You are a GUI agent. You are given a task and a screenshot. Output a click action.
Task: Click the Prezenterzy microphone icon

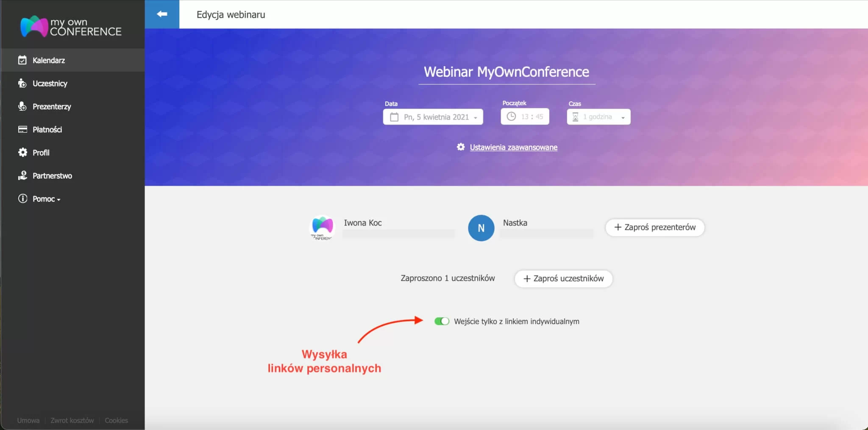tap(22, 106)
